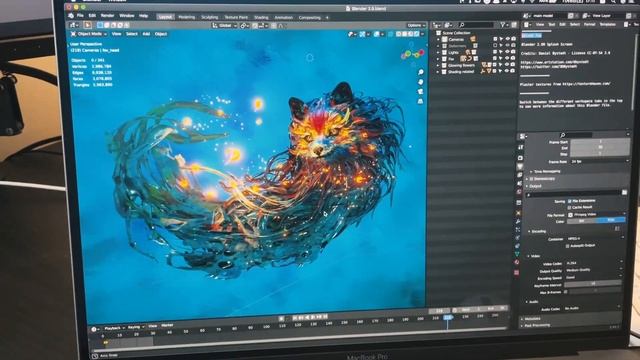
Task: Open the Blender logo menu
Action: click(x=71, y=16)
